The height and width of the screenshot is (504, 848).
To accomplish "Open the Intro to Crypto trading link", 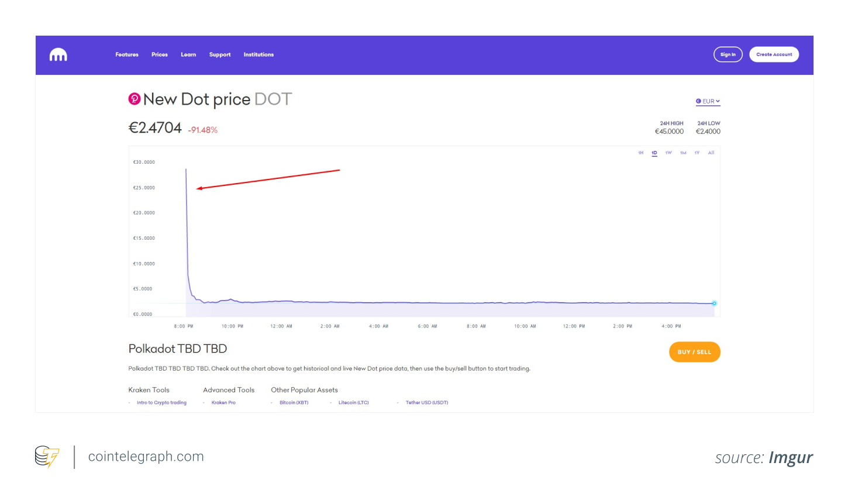I will click(161, 403).
